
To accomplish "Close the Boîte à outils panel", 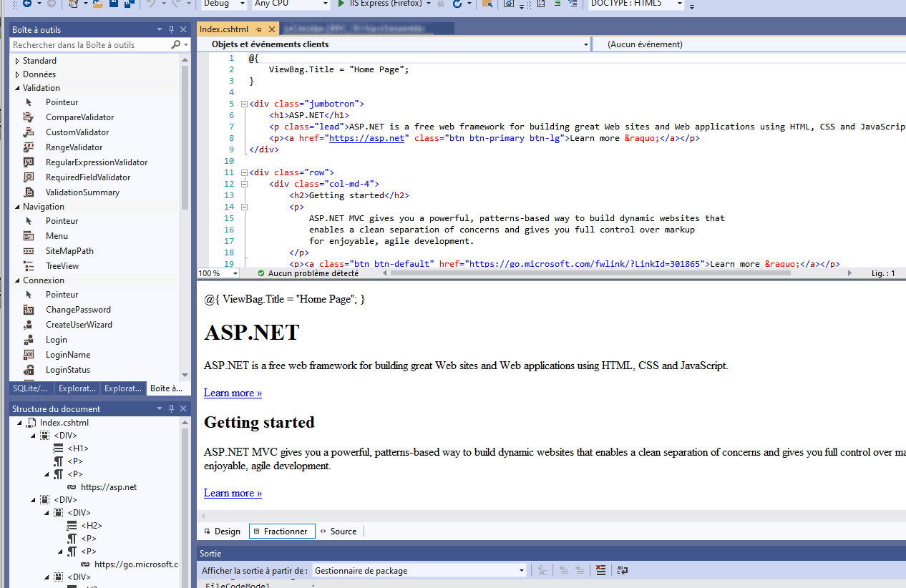I will (x=183, y=29).
